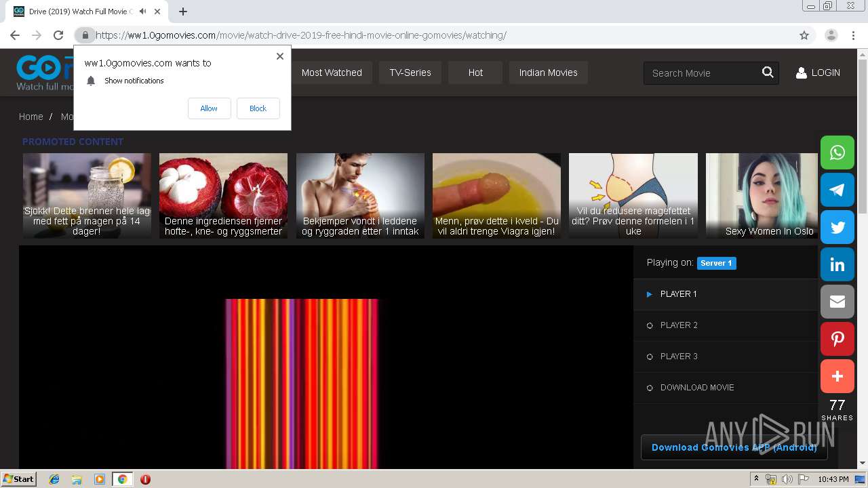Open the Indian Movies menu
Screen dimensions: 868x488
(x=549, y=73)
